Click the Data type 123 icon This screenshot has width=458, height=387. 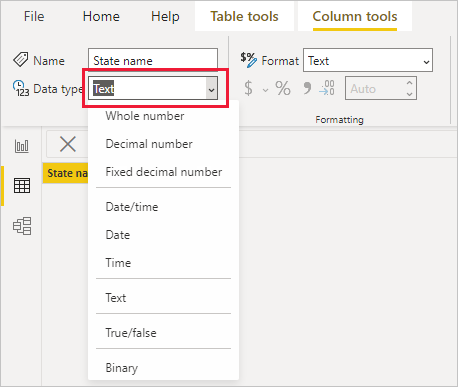click(x=21, y=88)
